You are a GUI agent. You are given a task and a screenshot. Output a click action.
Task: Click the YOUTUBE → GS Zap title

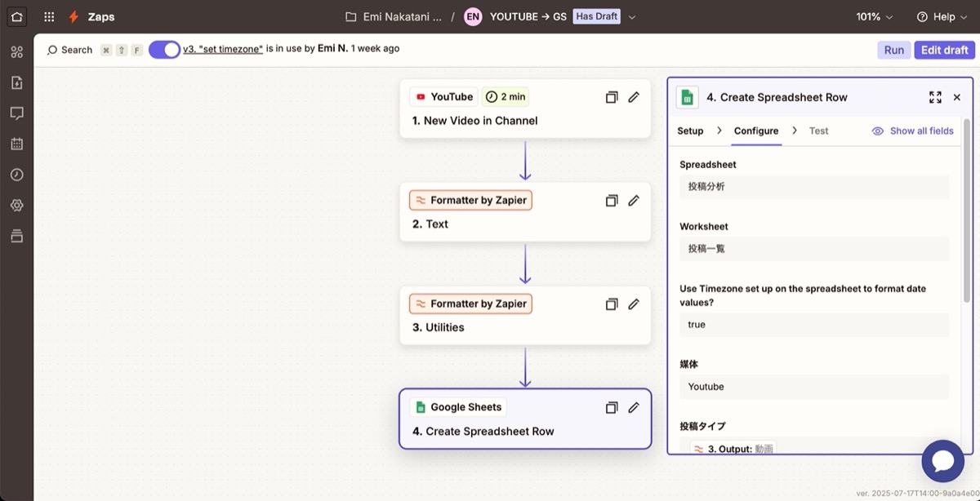point(528,16)
